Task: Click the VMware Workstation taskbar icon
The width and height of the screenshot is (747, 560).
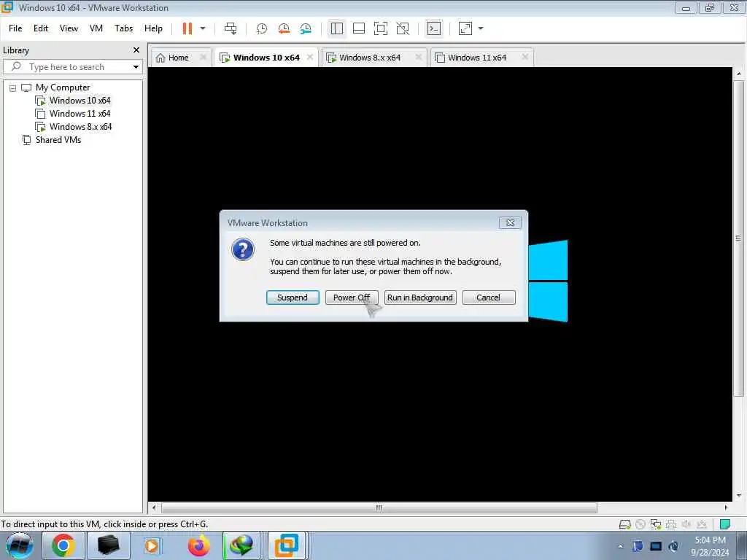Action: [286, 545]
